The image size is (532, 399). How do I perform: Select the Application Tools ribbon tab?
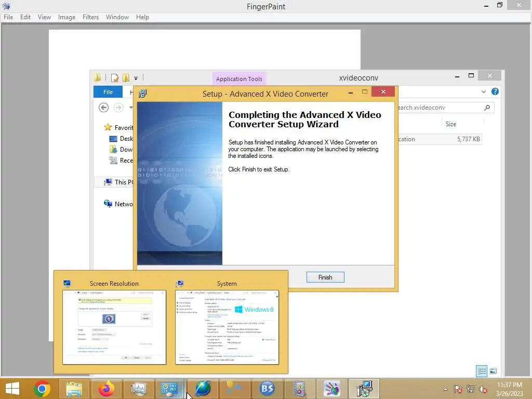(x=239, y=79)
